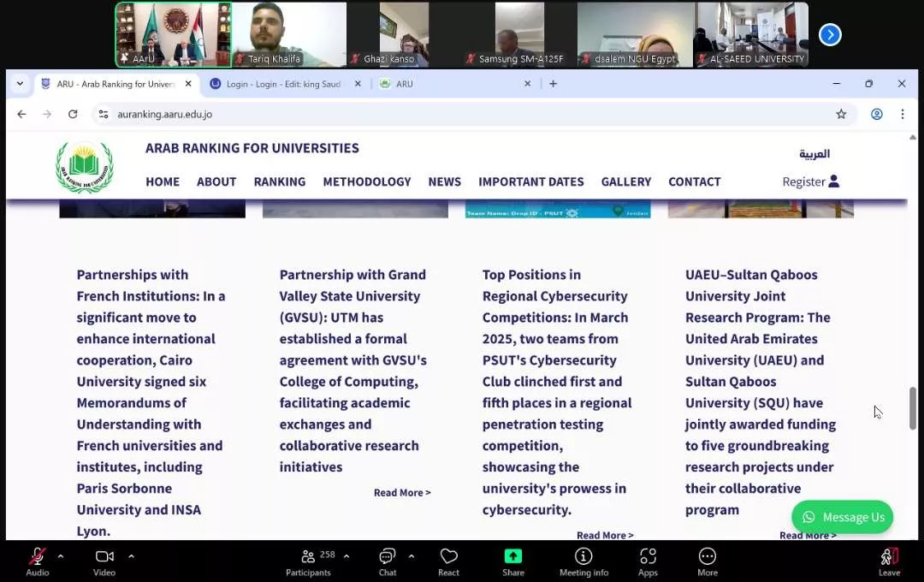The height and width of the screenshot is (582, 924).
Task: Select the Tariq Khalifa video thumbnail
Action: [x=289, y=35]
